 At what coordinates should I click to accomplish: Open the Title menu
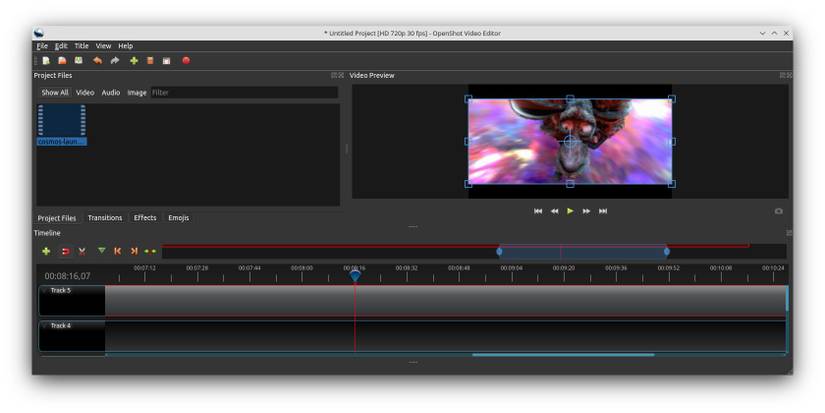pyautogui.click(x=82, y=46)
